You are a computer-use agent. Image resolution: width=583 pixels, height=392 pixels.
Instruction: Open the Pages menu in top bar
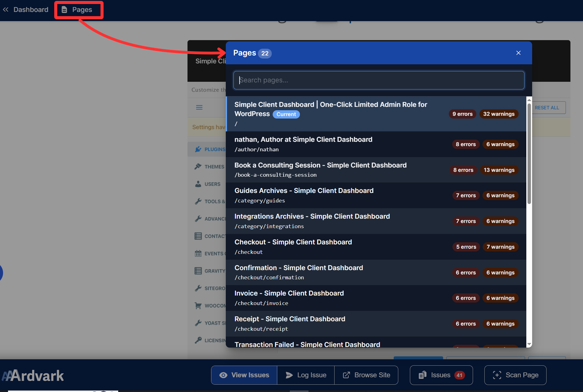[79, 10]
